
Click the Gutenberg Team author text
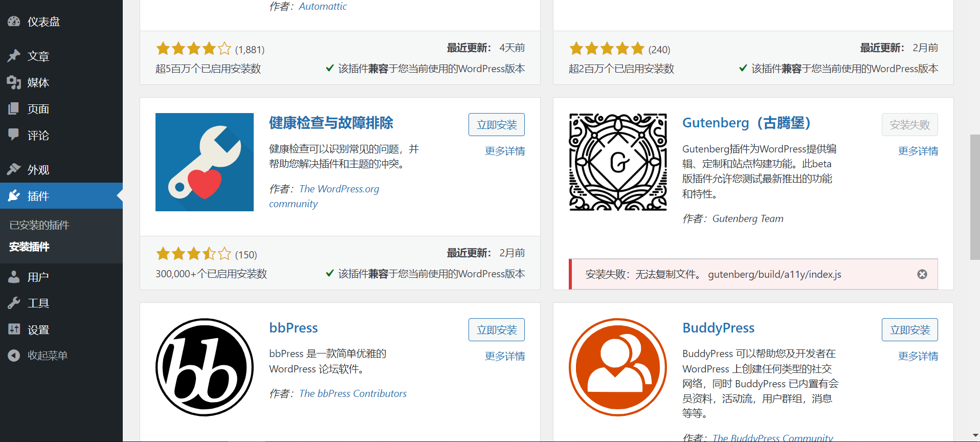[x=748, y=218]
